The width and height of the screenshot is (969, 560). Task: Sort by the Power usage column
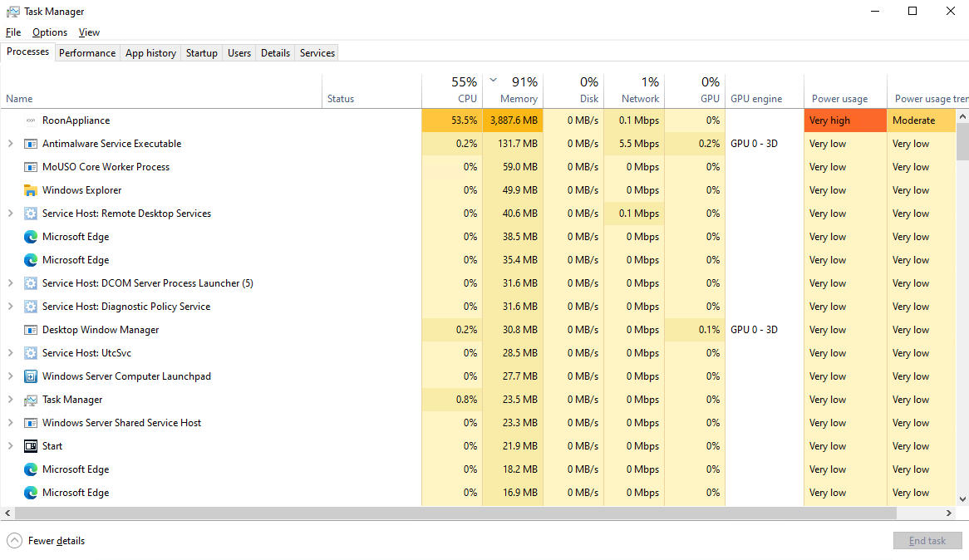pos(845,91)
